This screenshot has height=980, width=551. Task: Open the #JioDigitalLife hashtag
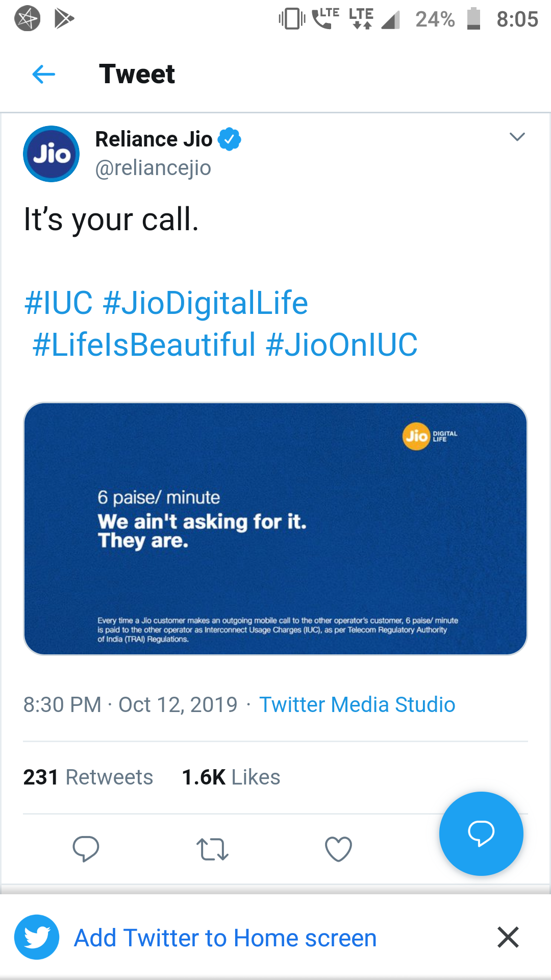(205, 303)
